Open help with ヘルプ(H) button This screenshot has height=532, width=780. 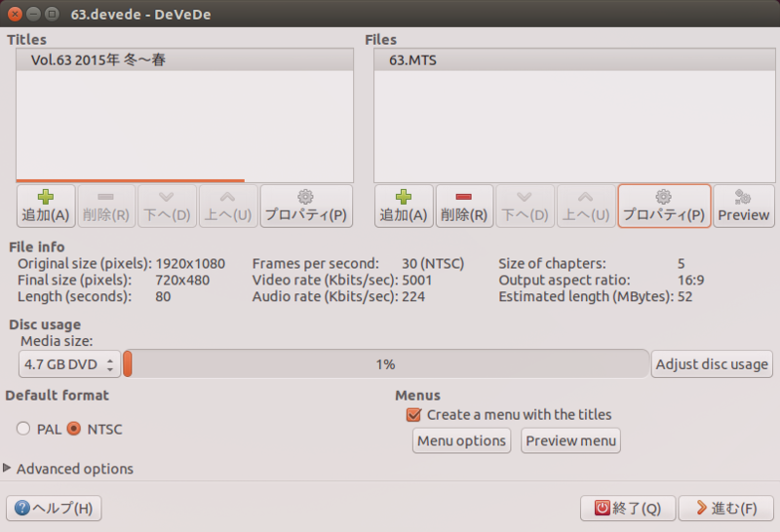tap(54, 509)
